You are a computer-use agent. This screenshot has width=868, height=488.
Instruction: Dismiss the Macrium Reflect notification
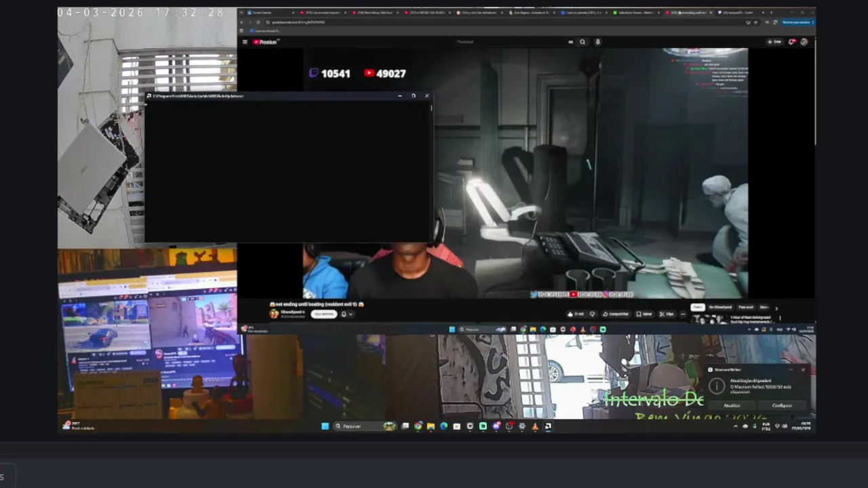pos(804,369)
